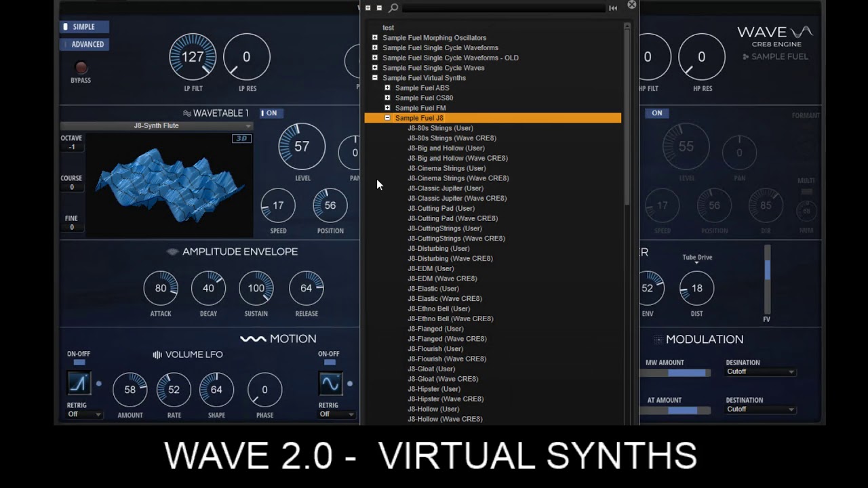Click the ramp LFO shape icon under Volume LFO

[79, 384]
